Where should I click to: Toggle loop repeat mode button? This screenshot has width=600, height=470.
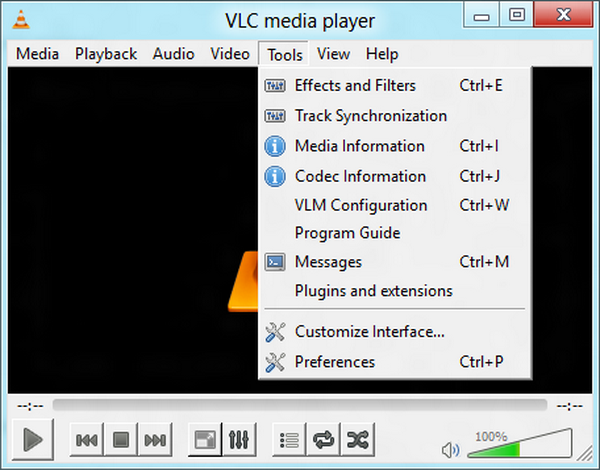(x=323, y=440)
